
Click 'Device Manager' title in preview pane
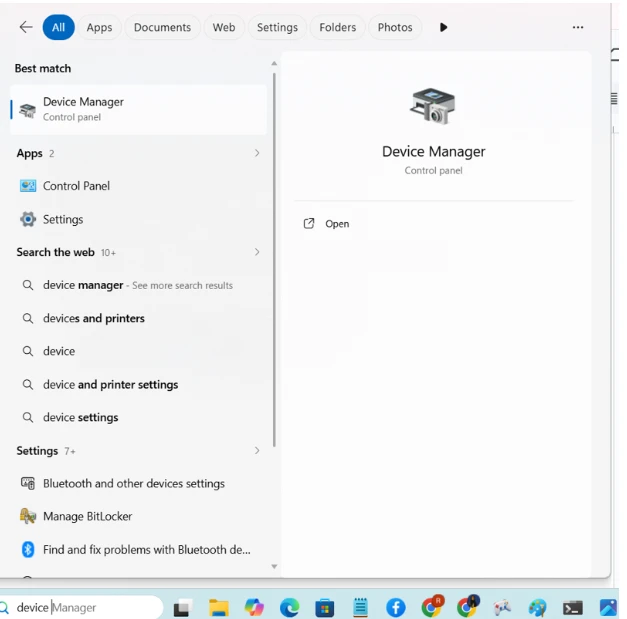pyautogui.click(x=433, y=152)
